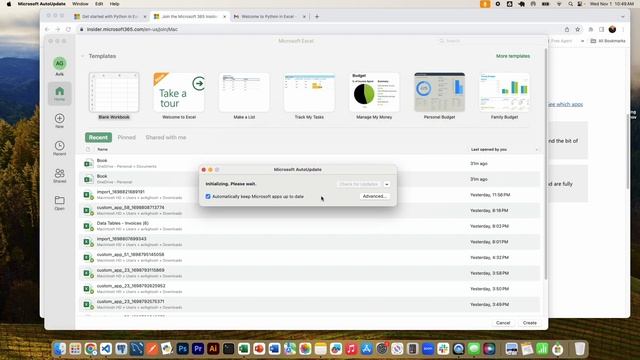
Task: Reload the page in Chrome
Action: pos(68,29)
